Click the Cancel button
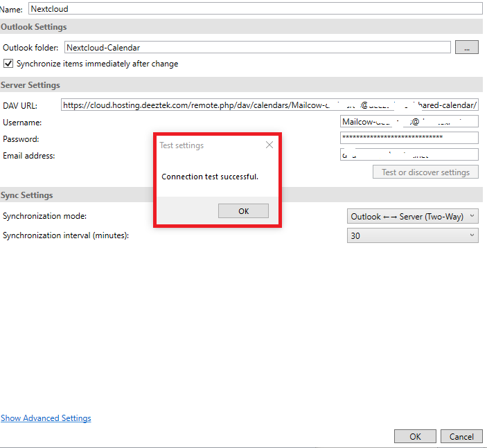The image size is (487, 448). coord(461,436)
